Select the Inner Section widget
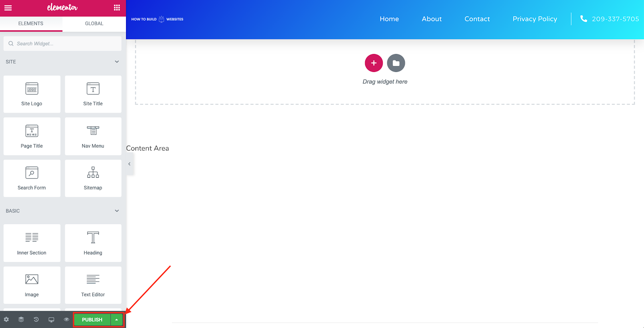644x328 pixels. point(32,243)
